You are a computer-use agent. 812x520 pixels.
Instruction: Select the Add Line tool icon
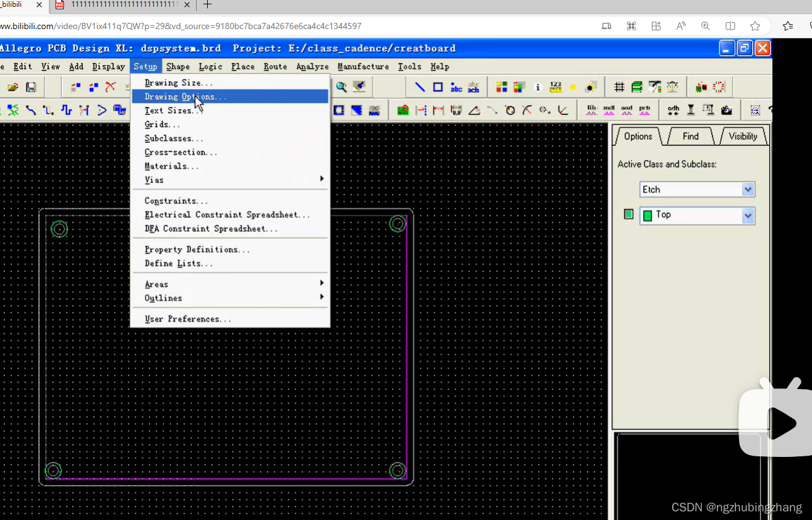pyautogui.click(x=420, y=87)
